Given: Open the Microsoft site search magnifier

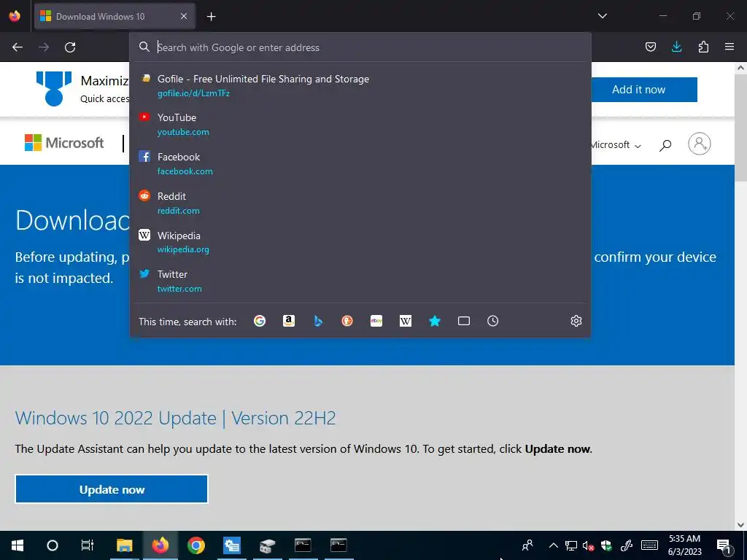Looking at the screenshot, I should point(665,145).
